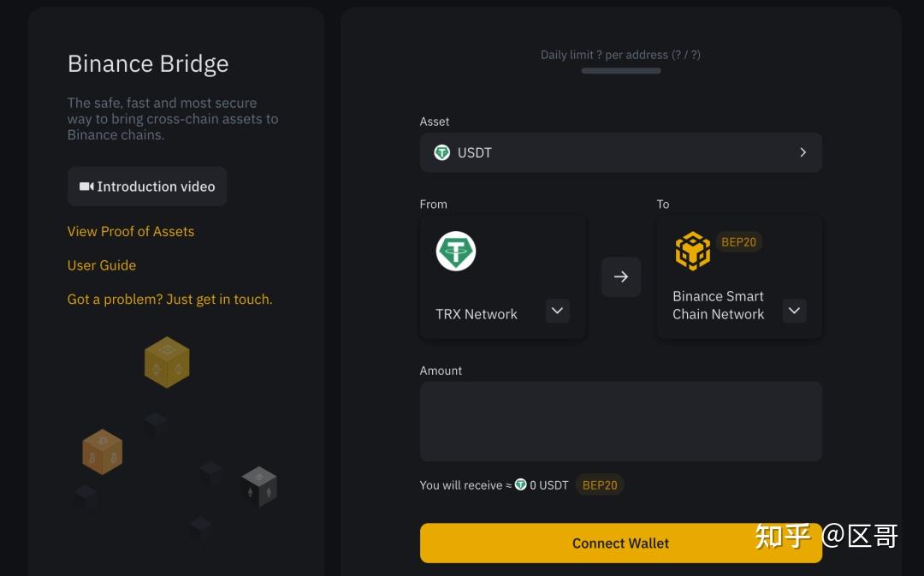Click the Binance Smart Chain logo icon

692,251
